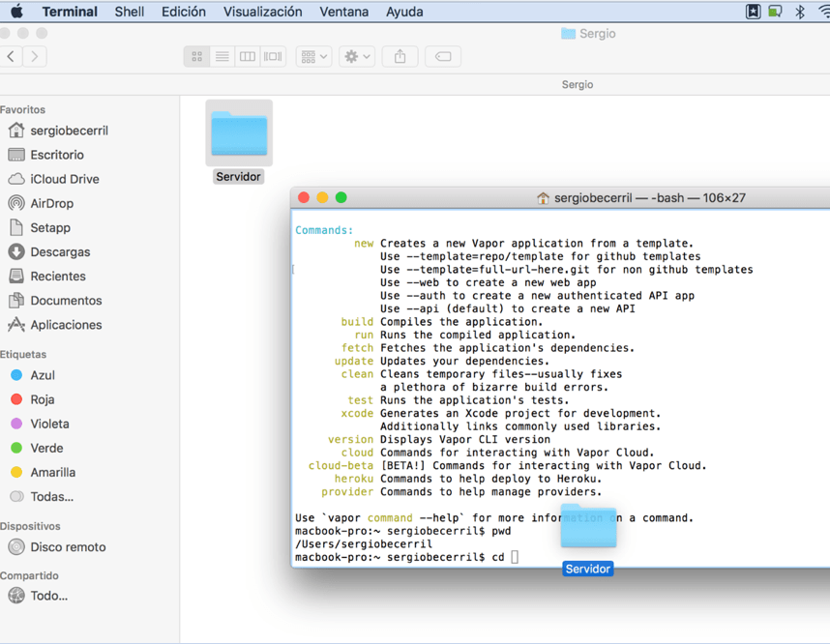Click the Sergio path bar label

(578, 85)
